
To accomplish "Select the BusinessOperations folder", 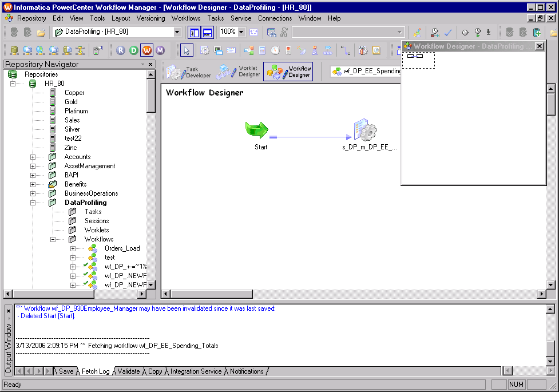I will (92, 193).
